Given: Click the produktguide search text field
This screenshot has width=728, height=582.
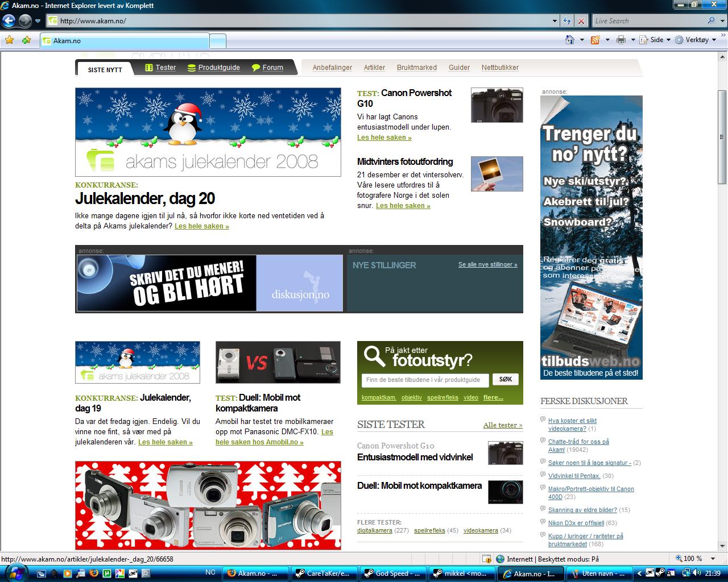Looking at the screenshot, I should tap(425, 380).
